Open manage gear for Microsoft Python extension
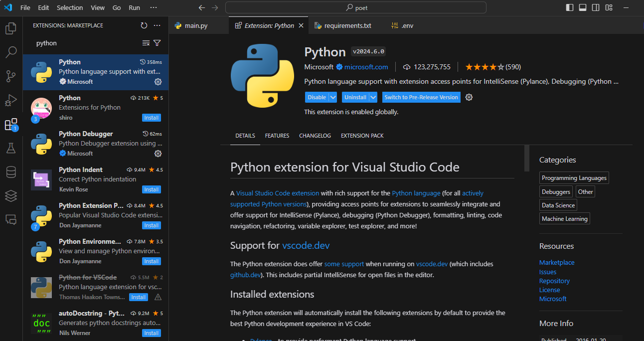This screenshot has width=644, height=341. [158, 82]
